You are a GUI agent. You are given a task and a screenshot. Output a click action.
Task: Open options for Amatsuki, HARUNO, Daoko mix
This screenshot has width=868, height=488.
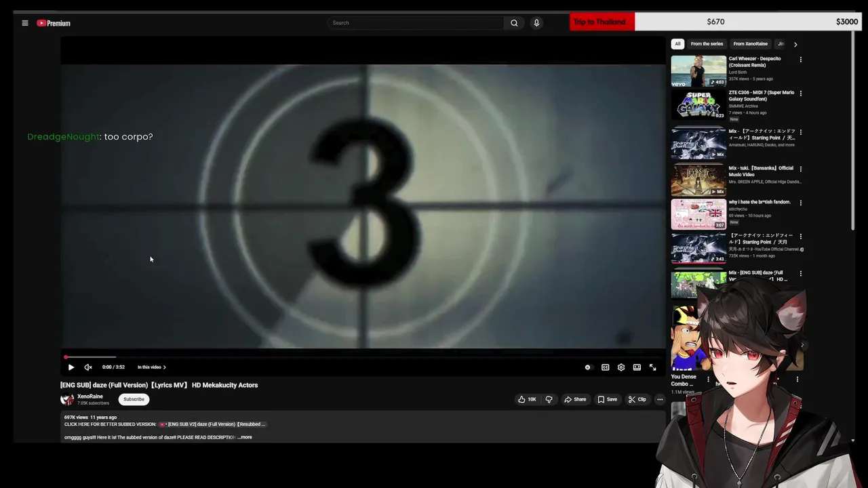[x=801, y=132]
